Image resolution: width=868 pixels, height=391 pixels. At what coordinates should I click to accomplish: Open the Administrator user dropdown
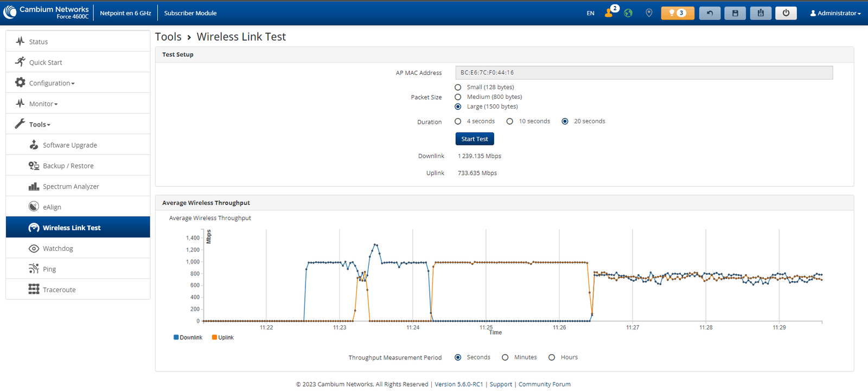pos(835,13)
